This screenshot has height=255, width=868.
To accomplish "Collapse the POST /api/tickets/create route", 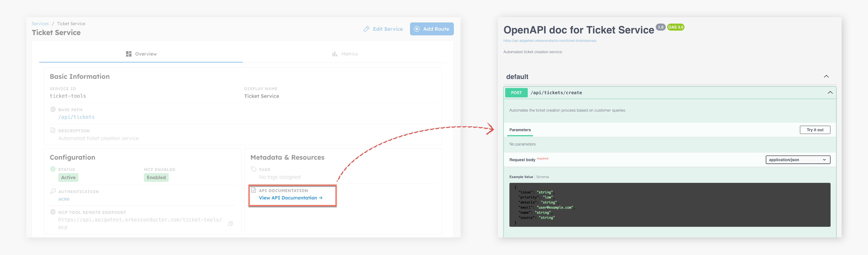I will click(830, 92).
